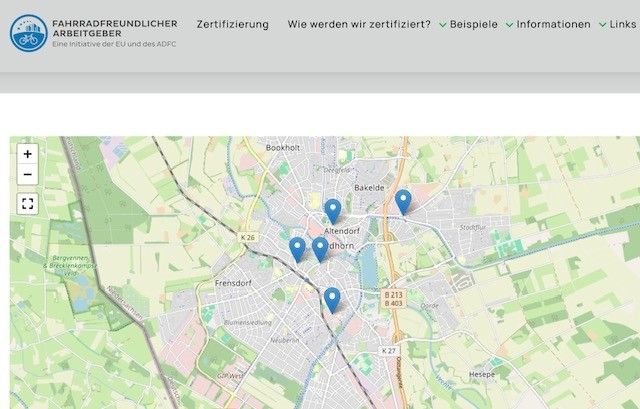Go to the Beispiele menu item
This screenshot has width=640, height=409.
(x=474, y=25)
